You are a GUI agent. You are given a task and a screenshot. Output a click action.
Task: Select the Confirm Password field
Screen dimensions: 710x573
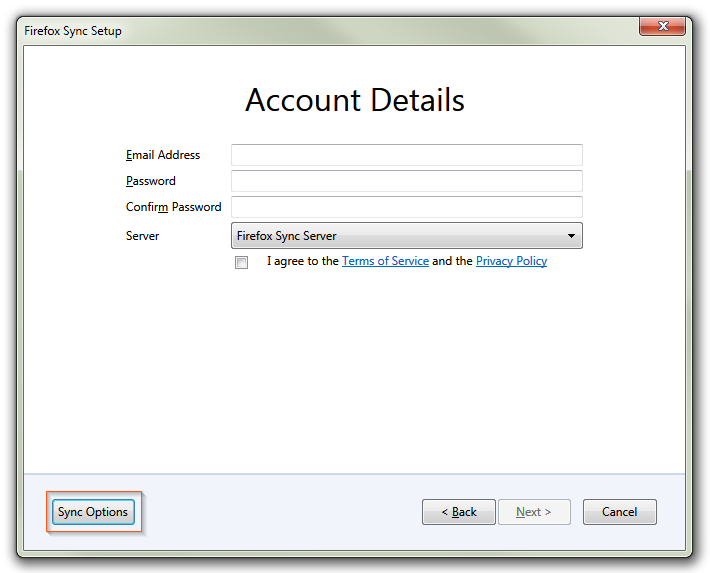coord(407,207)
